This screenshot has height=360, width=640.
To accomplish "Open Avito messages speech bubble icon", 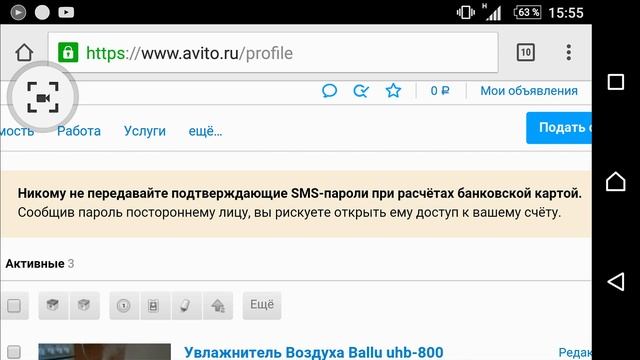I will coord(329,91).
